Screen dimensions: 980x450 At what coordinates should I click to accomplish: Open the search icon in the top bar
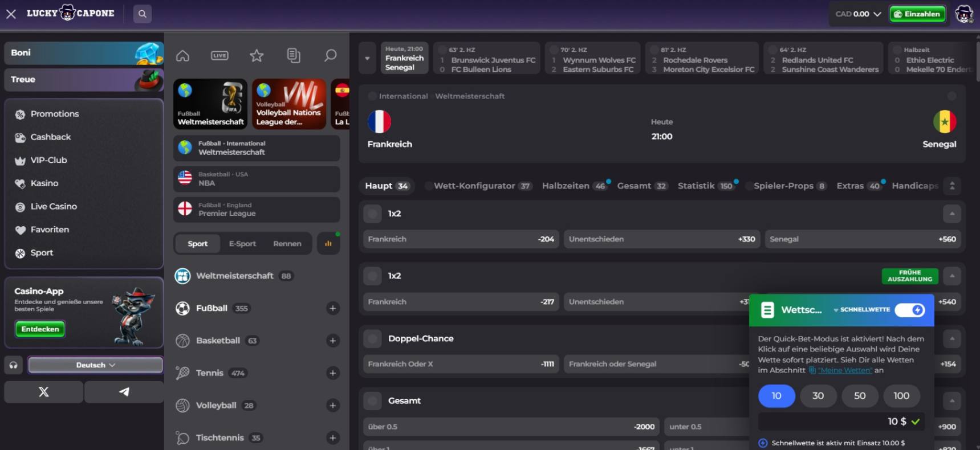point(142,14)
